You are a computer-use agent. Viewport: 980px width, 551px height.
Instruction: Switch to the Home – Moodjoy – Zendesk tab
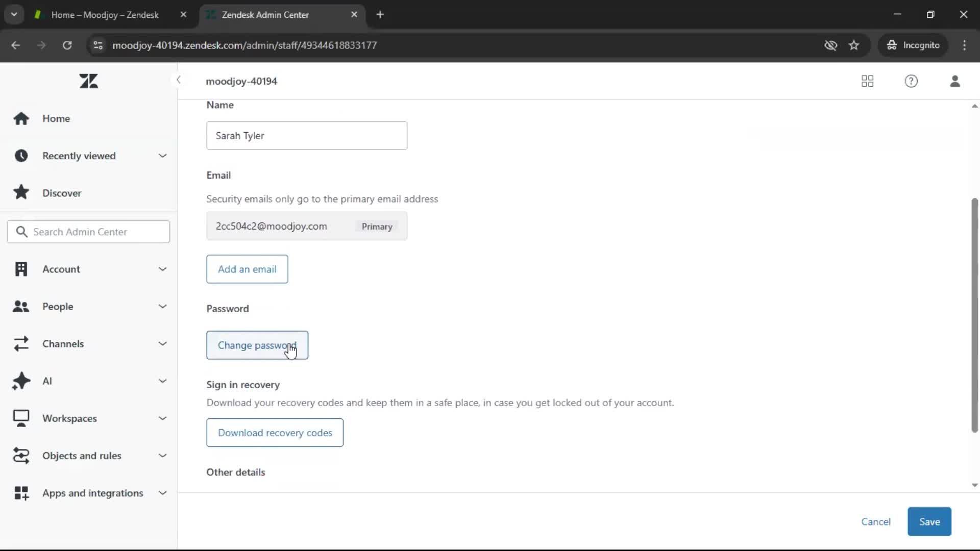pos(105,15)
